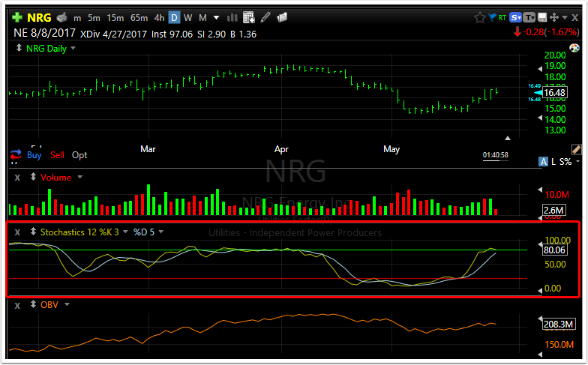
Task: Click the calendar-with-plus icon in the toolbar
Action: tap(249, 17)
